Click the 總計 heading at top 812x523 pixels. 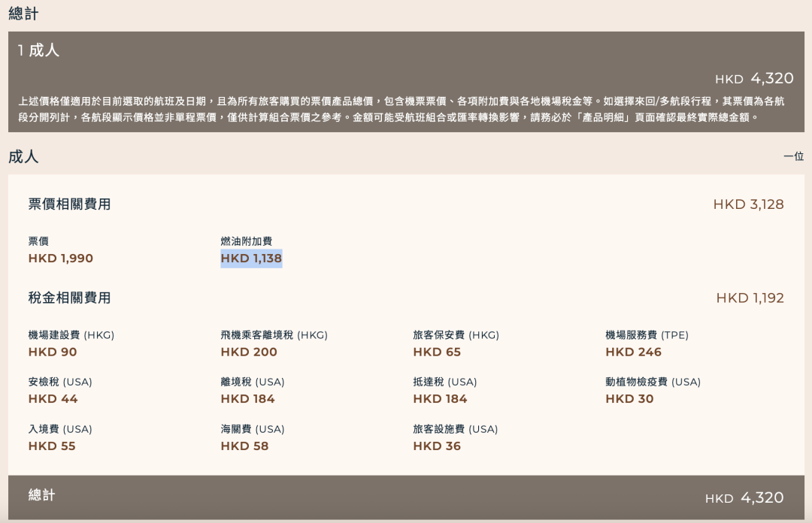coord(23,14)
